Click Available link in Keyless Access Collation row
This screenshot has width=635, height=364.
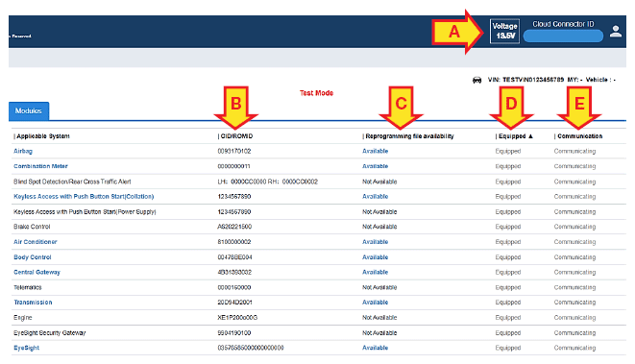pyautogui.click(x=375, y=196)
